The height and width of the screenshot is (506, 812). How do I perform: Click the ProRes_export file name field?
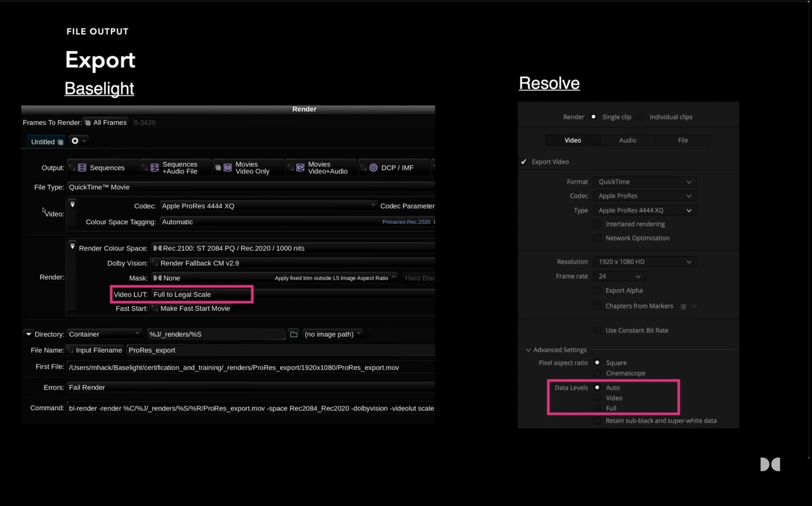pos(280,350)
